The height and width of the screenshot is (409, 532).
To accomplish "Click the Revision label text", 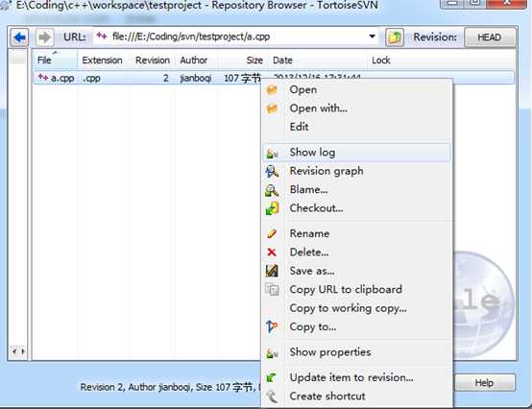I will tap(435, 36).
